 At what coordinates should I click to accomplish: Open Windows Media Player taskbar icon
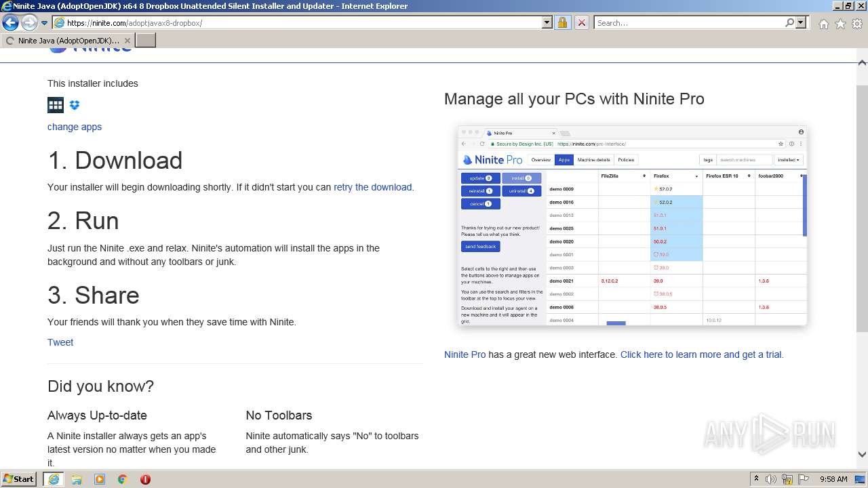pyautogui.click(x=100, y=479)
